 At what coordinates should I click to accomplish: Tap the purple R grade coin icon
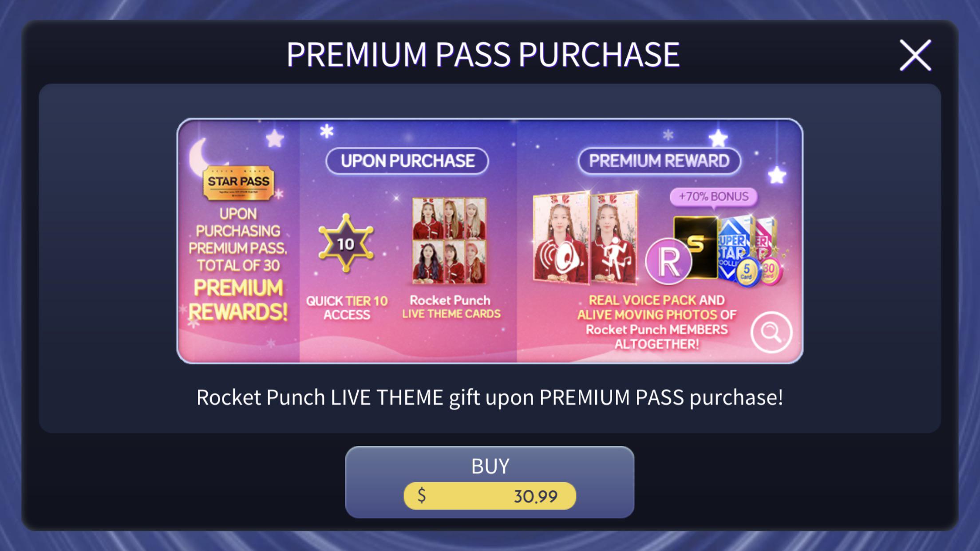click(668, 261)
